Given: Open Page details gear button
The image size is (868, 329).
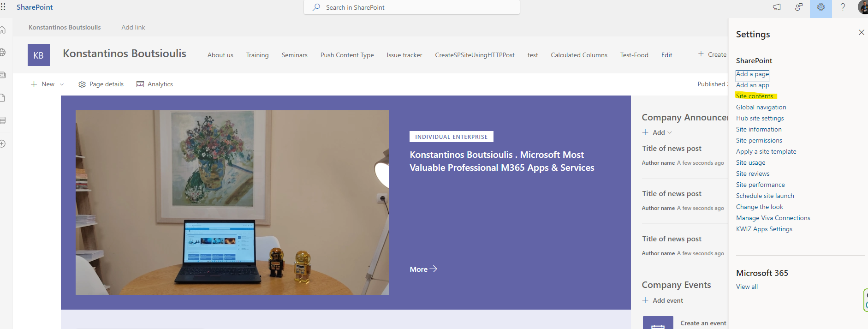Looking at the screenshot, I should point(101,84).
